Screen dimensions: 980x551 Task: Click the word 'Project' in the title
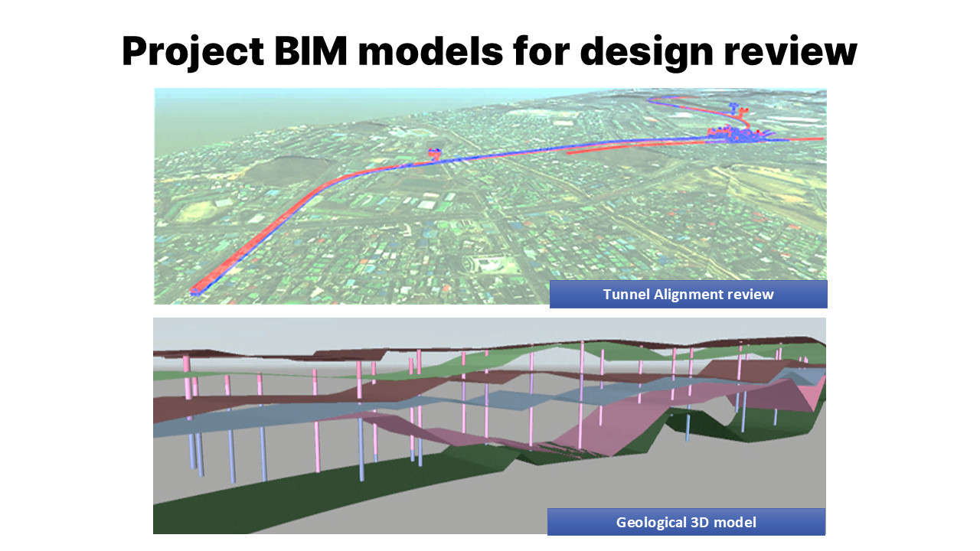[181, 52]
